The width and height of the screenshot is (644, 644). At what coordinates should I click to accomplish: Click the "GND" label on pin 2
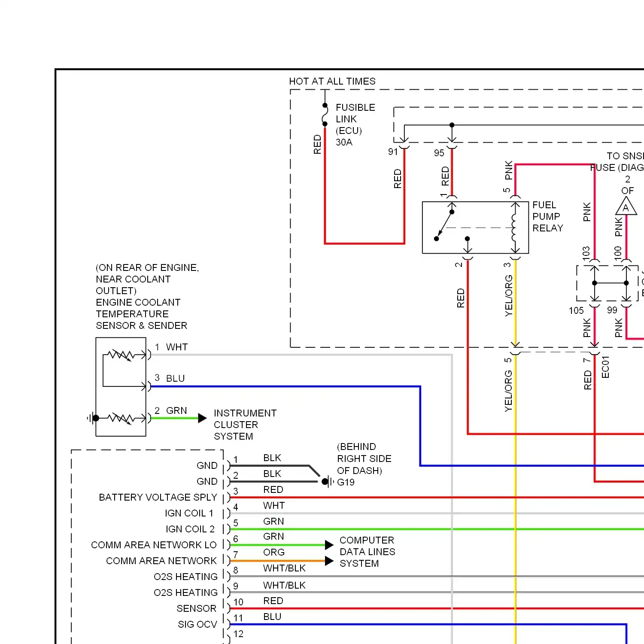click(x=207, y=481)
